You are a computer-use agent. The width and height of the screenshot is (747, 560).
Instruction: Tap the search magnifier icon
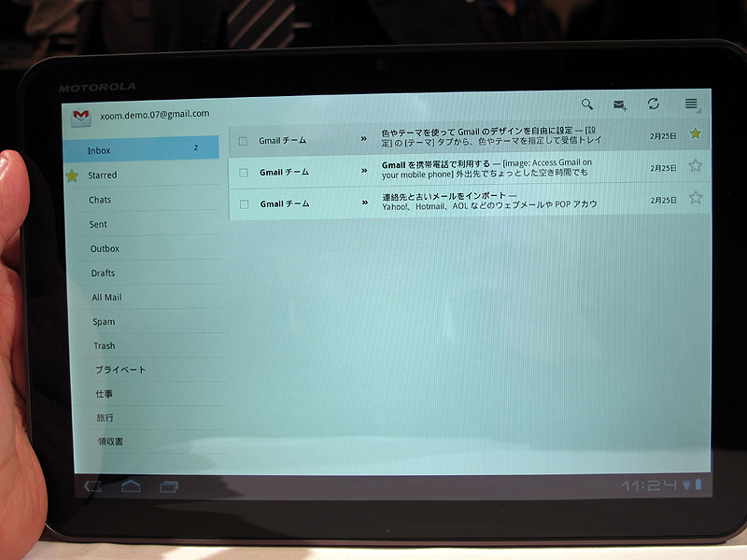click(587, 104)
